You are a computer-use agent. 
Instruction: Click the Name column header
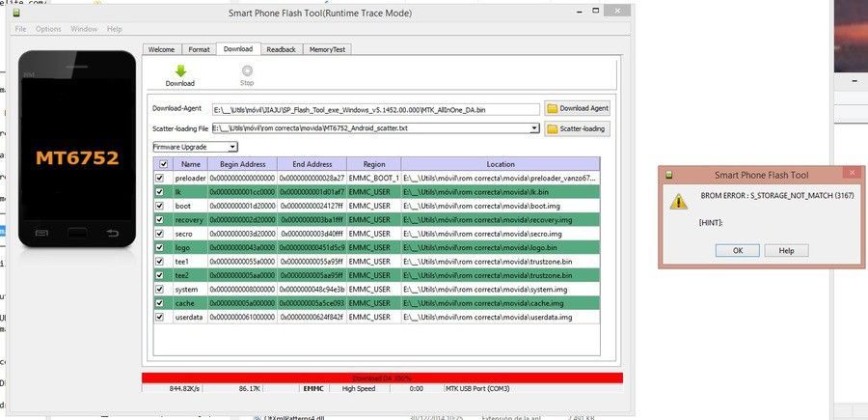[191, 164]
